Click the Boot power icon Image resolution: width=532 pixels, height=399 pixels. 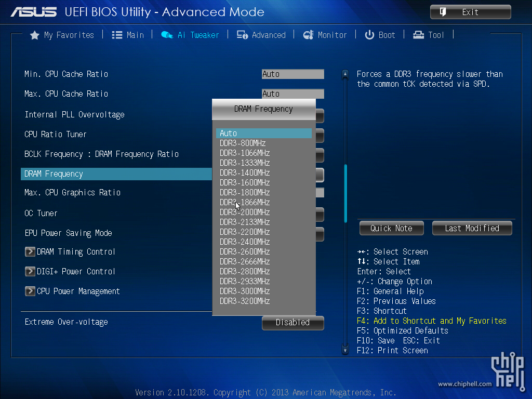click(369, 35)
